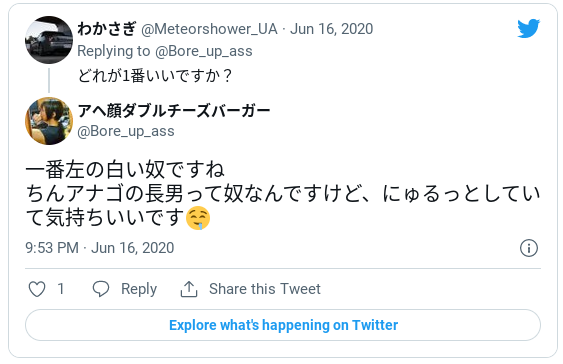Click the Twitter bird logo
This screenshot has width=563, height=364.
(x=529, y=28)
